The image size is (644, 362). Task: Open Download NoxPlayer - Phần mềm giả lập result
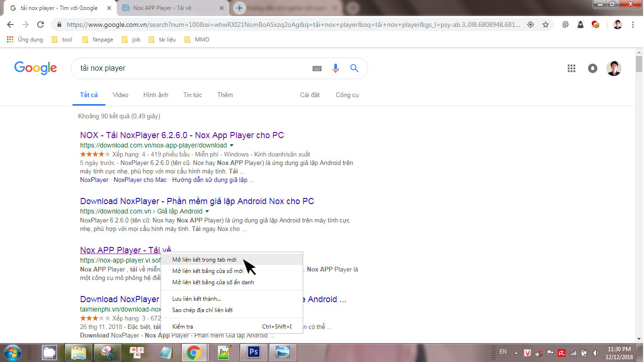(x=197, y=201)
